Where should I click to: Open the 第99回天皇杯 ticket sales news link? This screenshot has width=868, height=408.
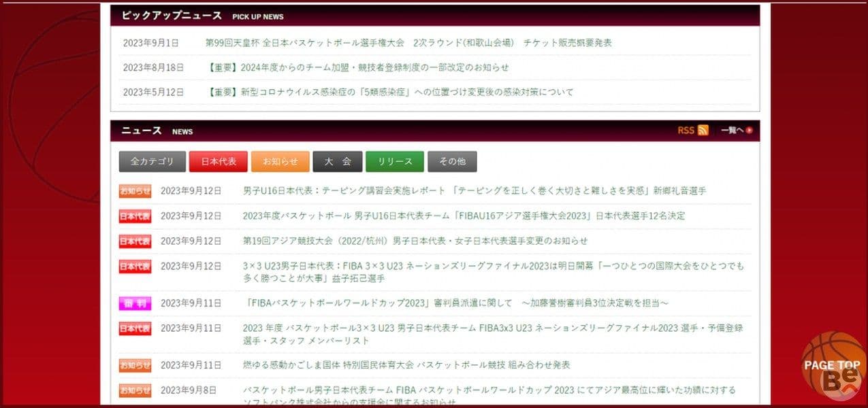pyautogui.click(x=408, y=43)
